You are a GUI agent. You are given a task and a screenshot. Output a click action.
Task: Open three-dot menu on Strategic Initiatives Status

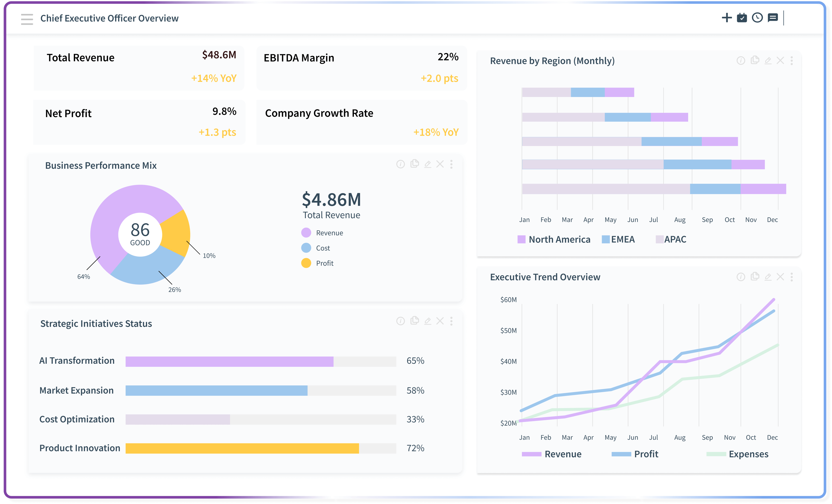(451, 321)
